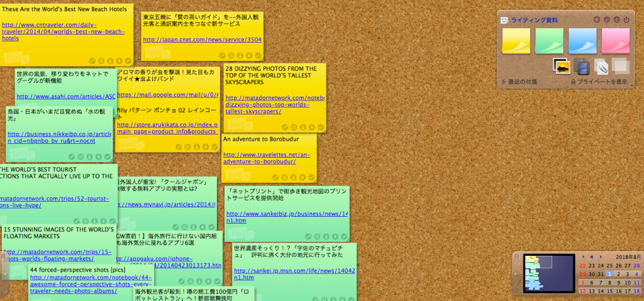This screenshot has height=301, width=644.
Task: Click the swap arrows icon on minimap panel
Action: point(517,291)
